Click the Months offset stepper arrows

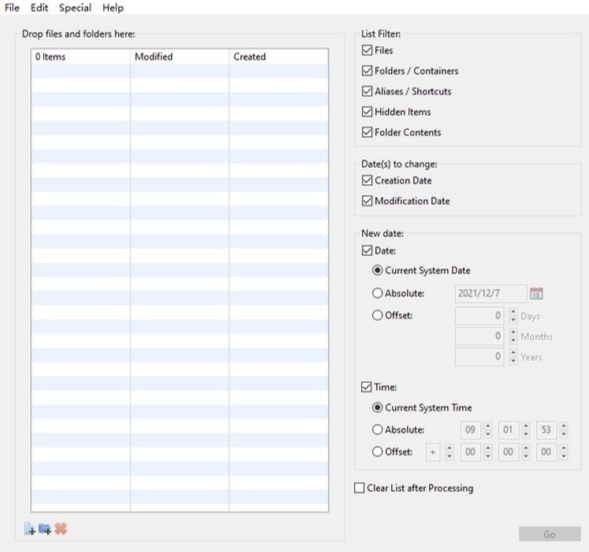pos(513,336)
